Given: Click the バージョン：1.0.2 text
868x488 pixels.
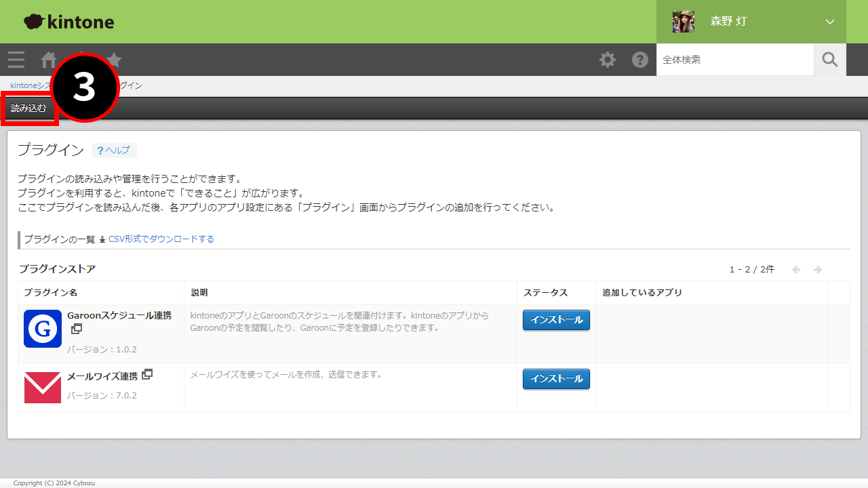Looking at the screenshot, I should 102,350.
